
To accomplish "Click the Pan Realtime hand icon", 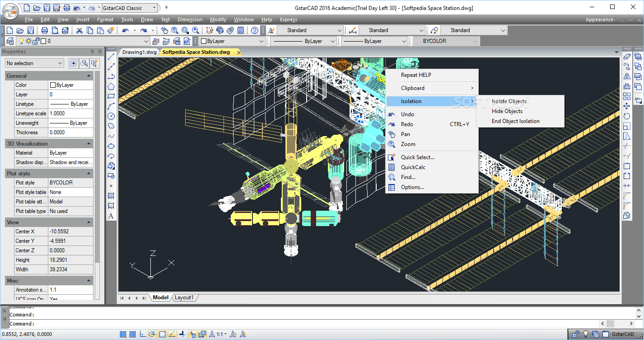I will [x=164, y=30].
